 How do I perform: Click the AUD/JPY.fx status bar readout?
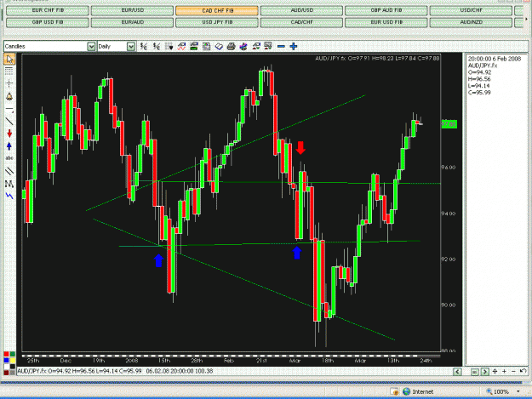tap(115, 371)
